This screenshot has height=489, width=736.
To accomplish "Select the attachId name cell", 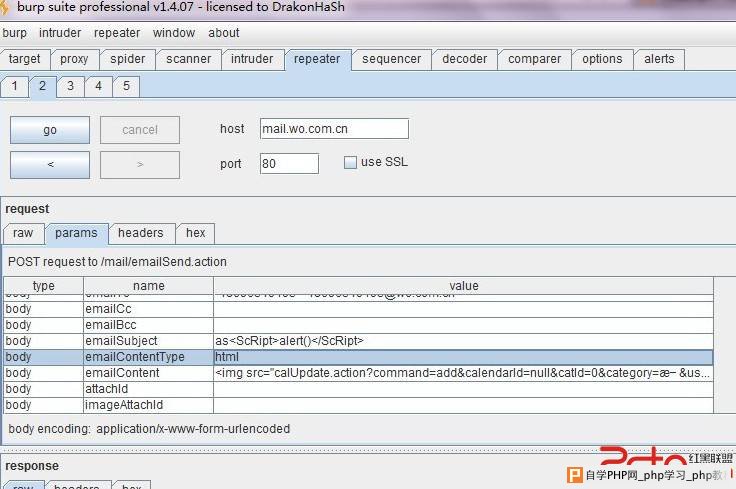I will pos(148,389).
